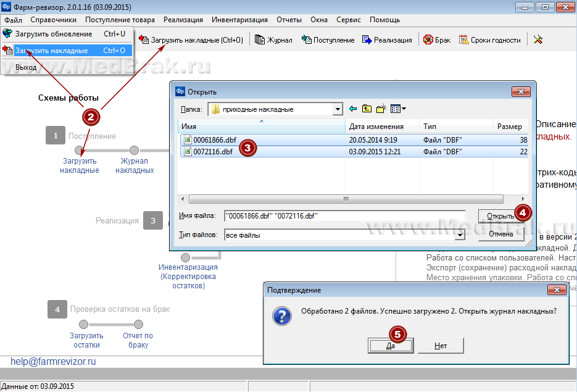Sort by Дата изменения column header
This screenshot has width=577, height=392.
(x=383, y=127)
